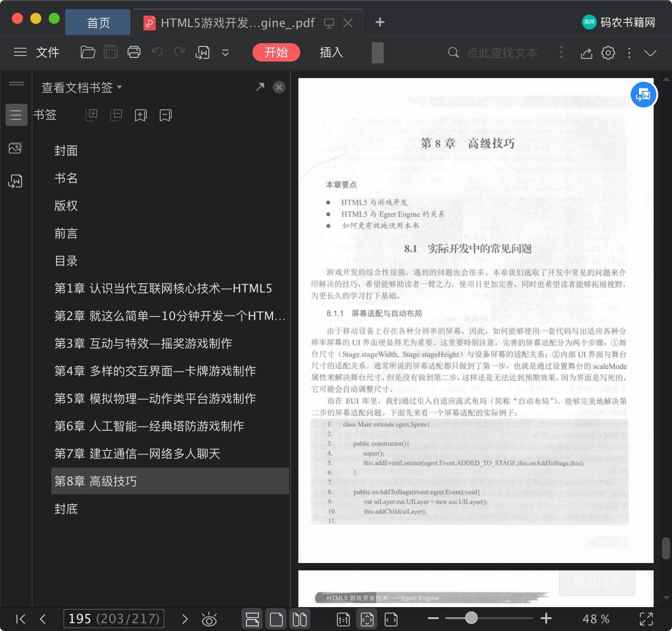Close the bookmark side panel
672x631 pixels.
[279, 87]
